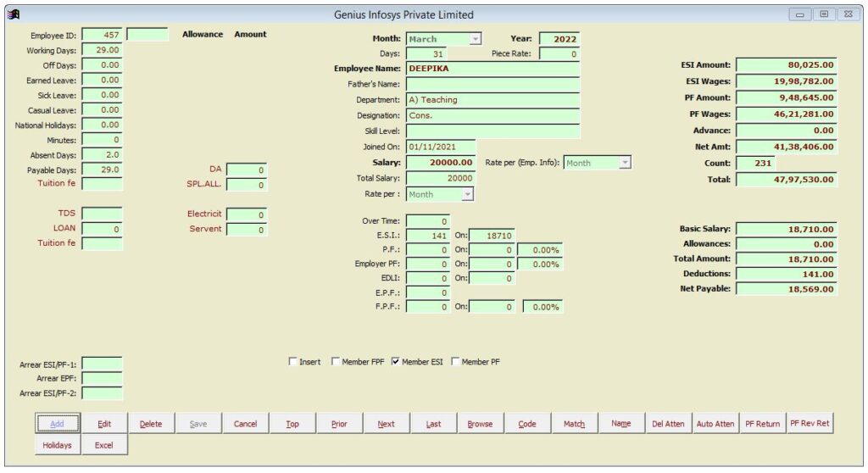The height and width of the screenshot is (473, 868).
Task: Open the Holidays button
Action: tap(58, 445)
